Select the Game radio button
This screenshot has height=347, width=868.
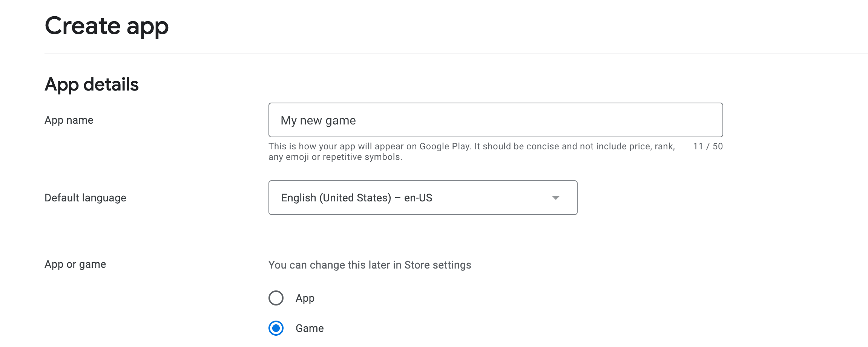[x=276, y=328]
